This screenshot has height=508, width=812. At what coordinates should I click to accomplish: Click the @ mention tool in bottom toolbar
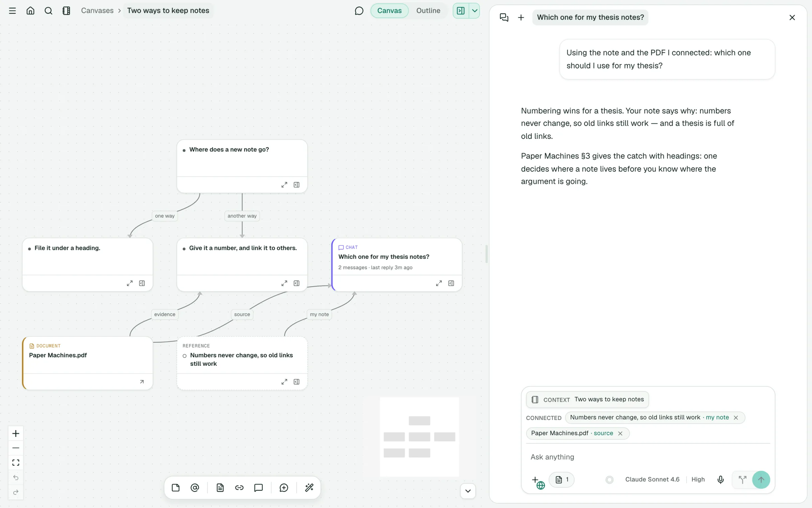pyautogui.click(x=195, y=488)
